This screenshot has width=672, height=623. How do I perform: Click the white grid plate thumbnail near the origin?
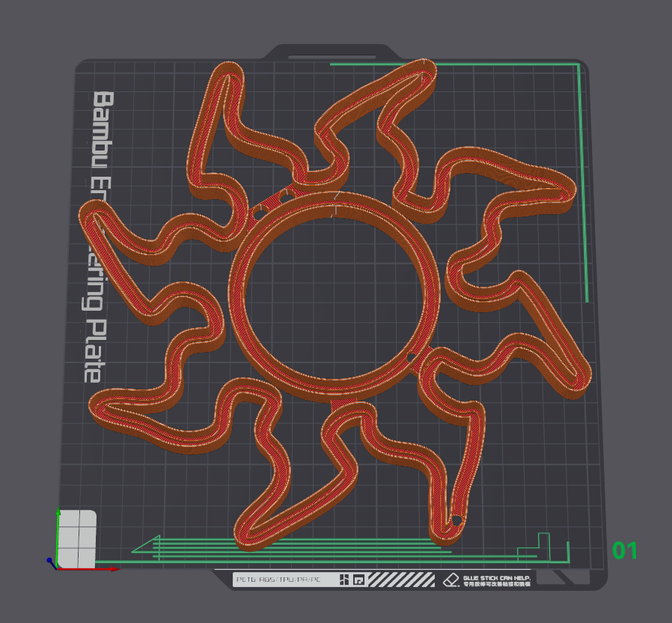pos(77,538)
